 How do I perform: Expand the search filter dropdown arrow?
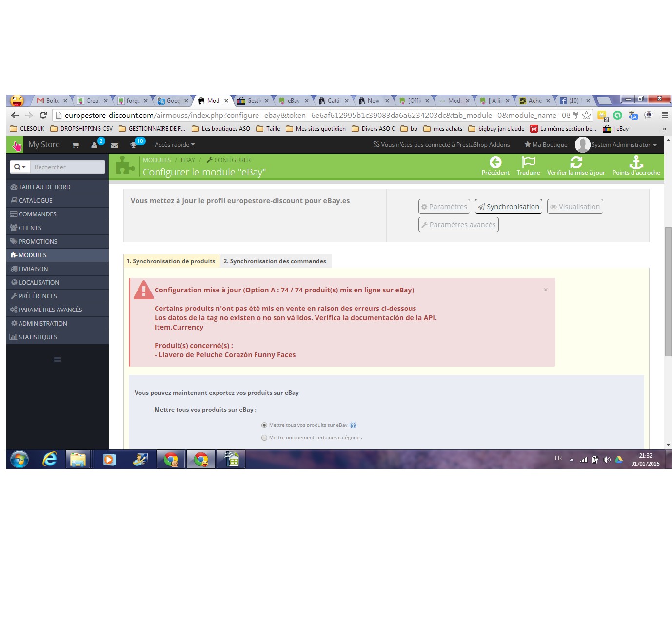(20, 167)
